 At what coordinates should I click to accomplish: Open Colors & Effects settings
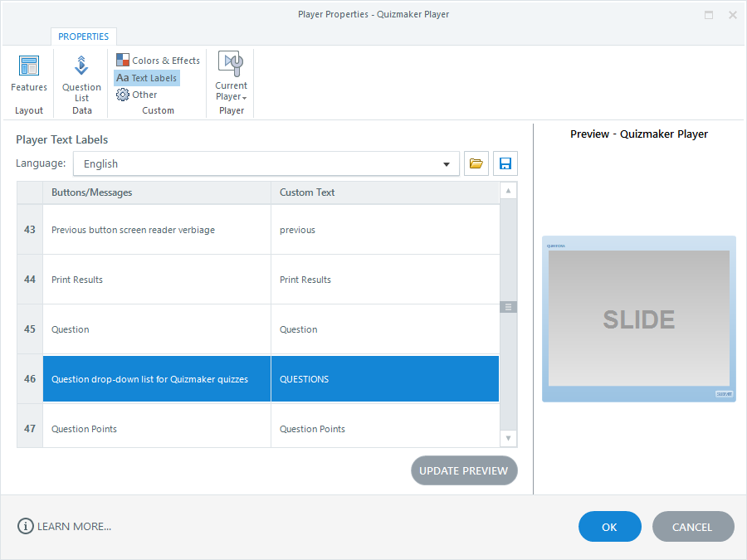159,61
